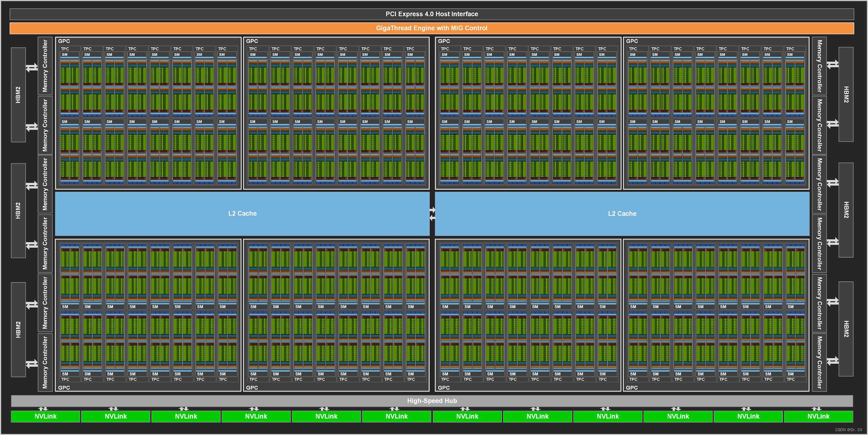Select the orange GigaThread Engine with MIG Control bar
868x435 pixels.
pyautogui.click(x=432, y=28)
